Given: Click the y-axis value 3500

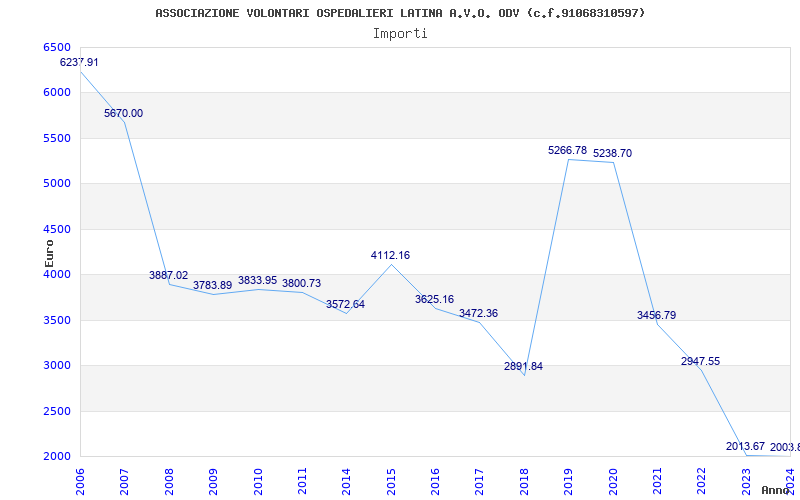Looking at the screenshot, I should pyautogui.click(x=57, y=320).
